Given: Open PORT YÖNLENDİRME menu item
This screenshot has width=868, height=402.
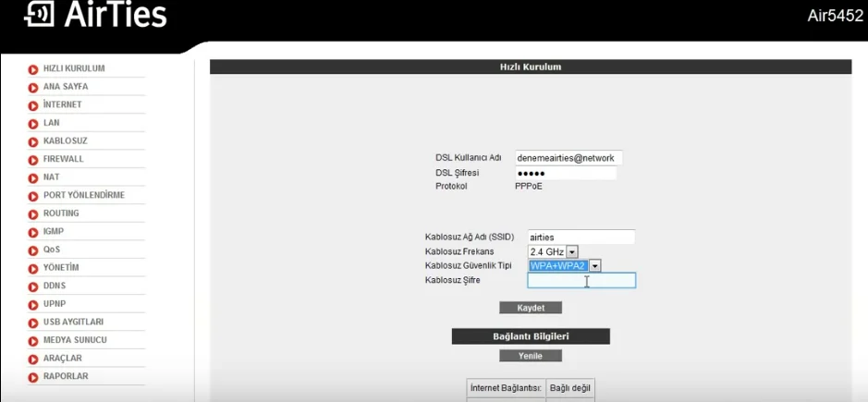Looking at the screenshot, I should pos(83,195).
